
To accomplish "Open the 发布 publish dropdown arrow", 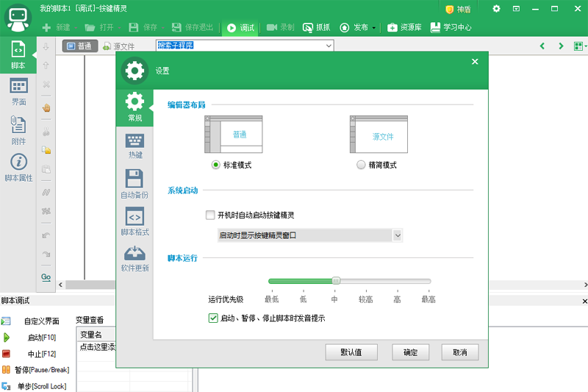I will pyautogui.click(x=374, y=28).
